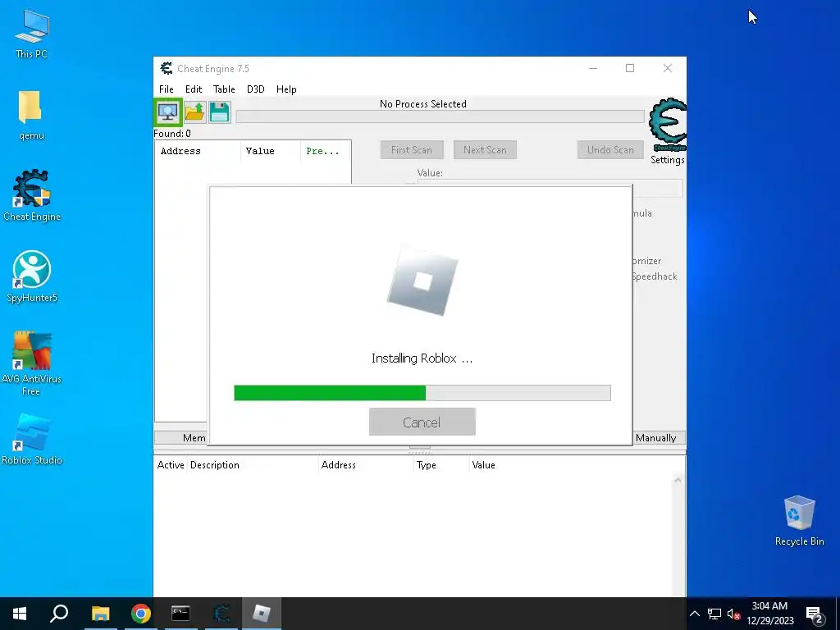The height and width of the screenshot is (630, 840).
Task: Click the Description column header
Action: [253, 465]
